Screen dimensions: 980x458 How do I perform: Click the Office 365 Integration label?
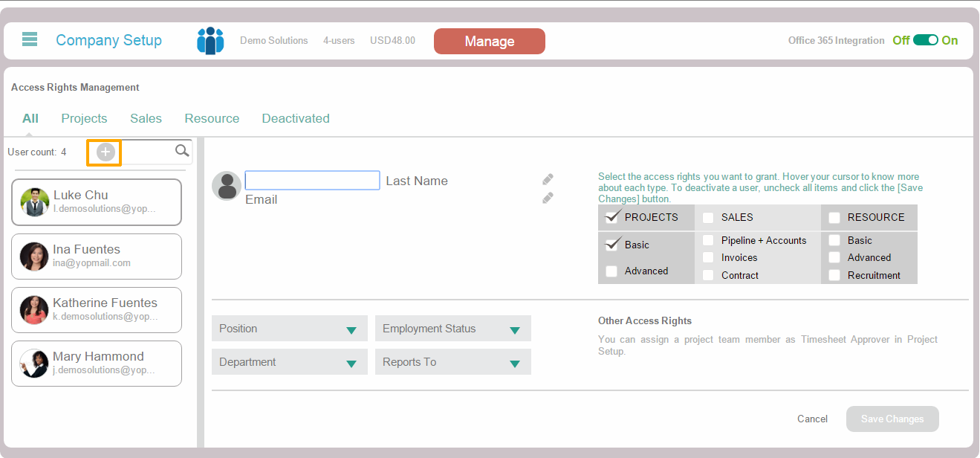[x=836, y=41]
